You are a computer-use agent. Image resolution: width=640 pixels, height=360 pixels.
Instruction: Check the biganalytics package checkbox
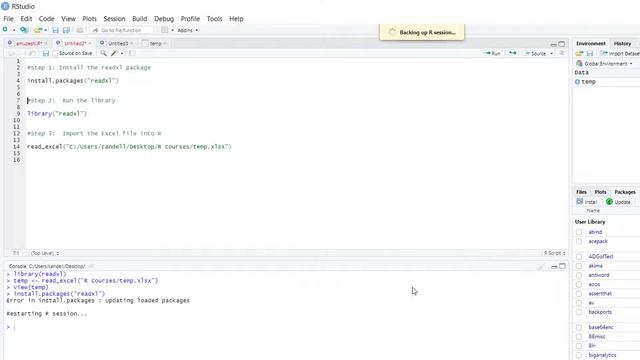click(x=579, y=356)
